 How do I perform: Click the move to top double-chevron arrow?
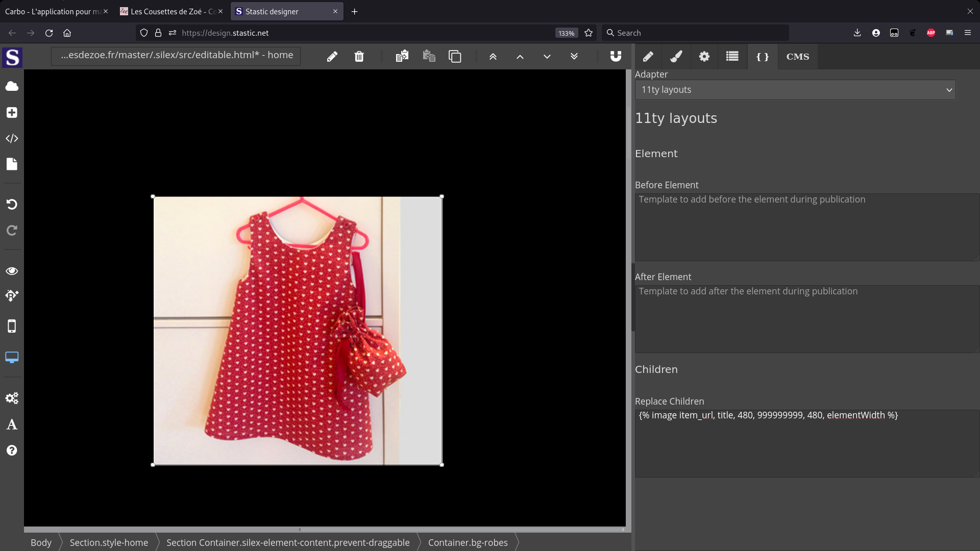[493, 57]
